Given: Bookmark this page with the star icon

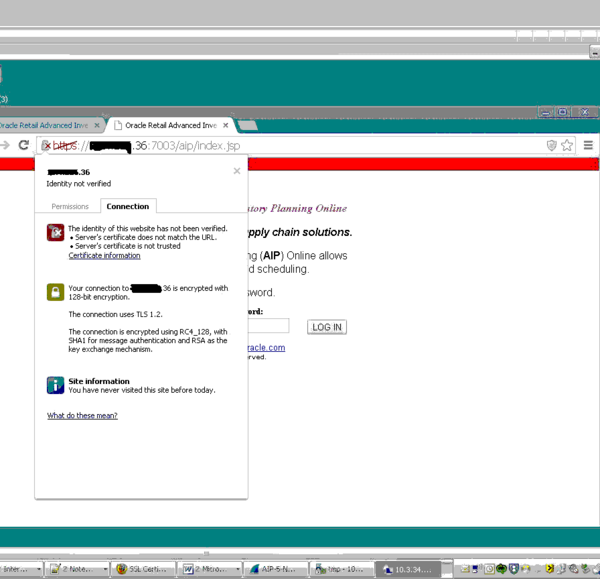Looking at the screenshot, I should (x=567, y=145).
